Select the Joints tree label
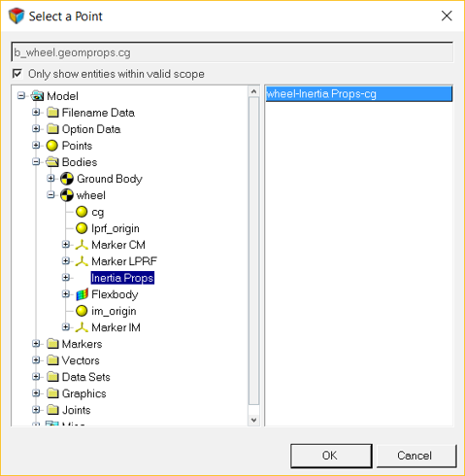Image resolution: width=465 pixels, height=476 pixels. pos(76,410)
